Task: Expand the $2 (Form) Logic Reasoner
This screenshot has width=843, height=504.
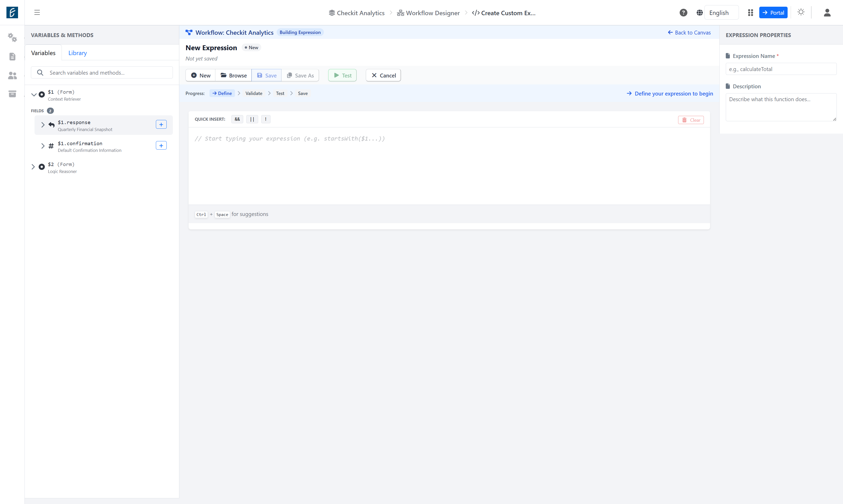Action: click(x=33, y=167)
